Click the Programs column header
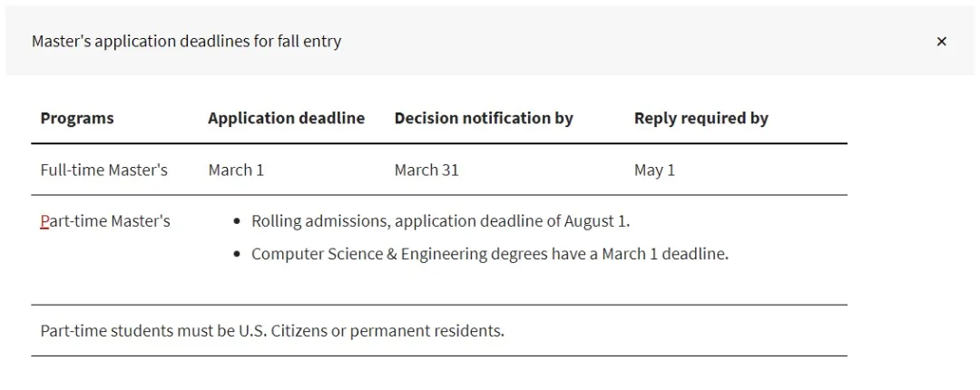This screenshot has height=390, width=980. (77, 118)
